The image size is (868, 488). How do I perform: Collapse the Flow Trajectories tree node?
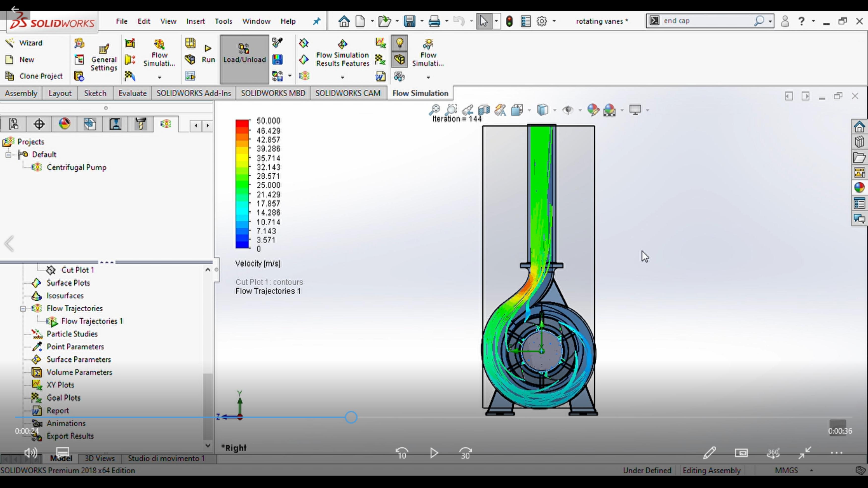coord(23,308)
